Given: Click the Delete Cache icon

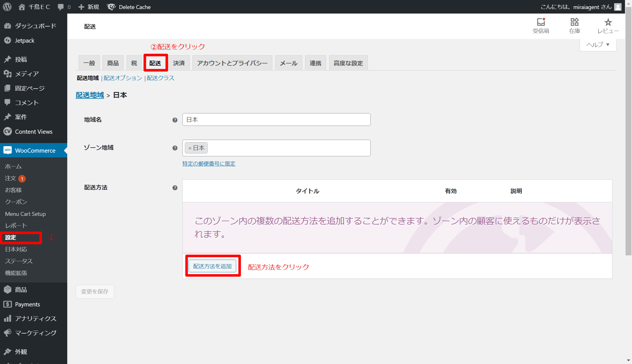Looking at the screenshot, I should coord(111,7).
